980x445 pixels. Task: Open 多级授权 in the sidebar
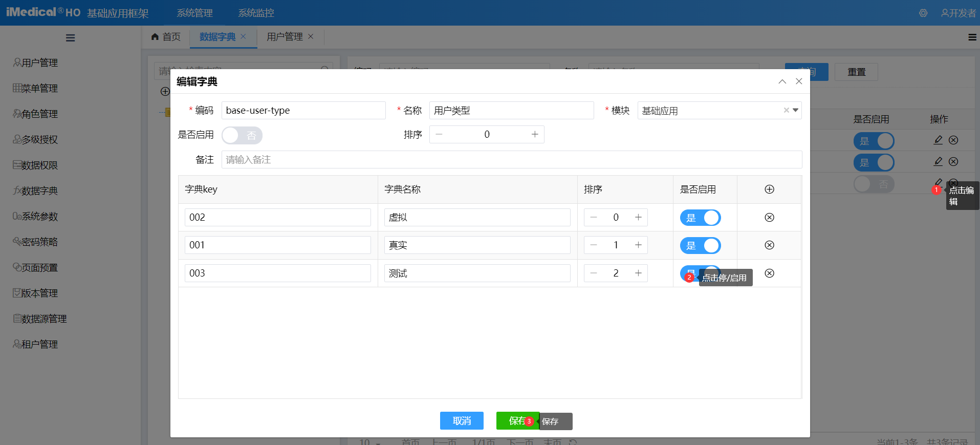tap(35, 139)
